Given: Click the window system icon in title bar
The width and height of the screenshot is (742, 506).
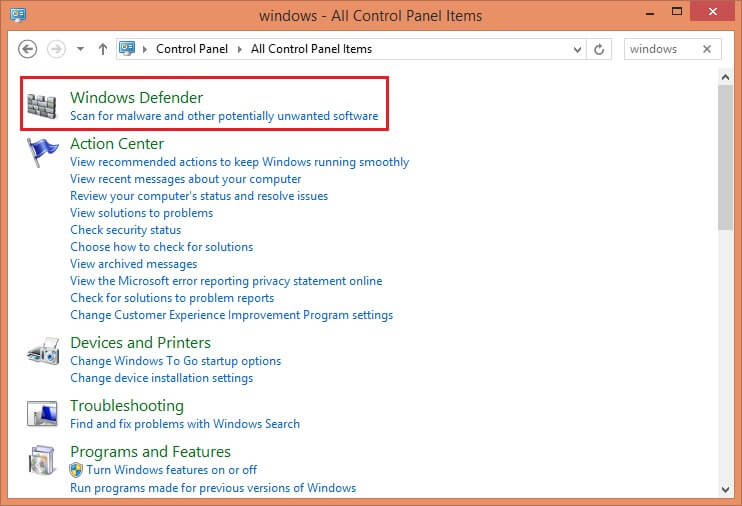Looking at the screenshot, I should pos(18,15).
